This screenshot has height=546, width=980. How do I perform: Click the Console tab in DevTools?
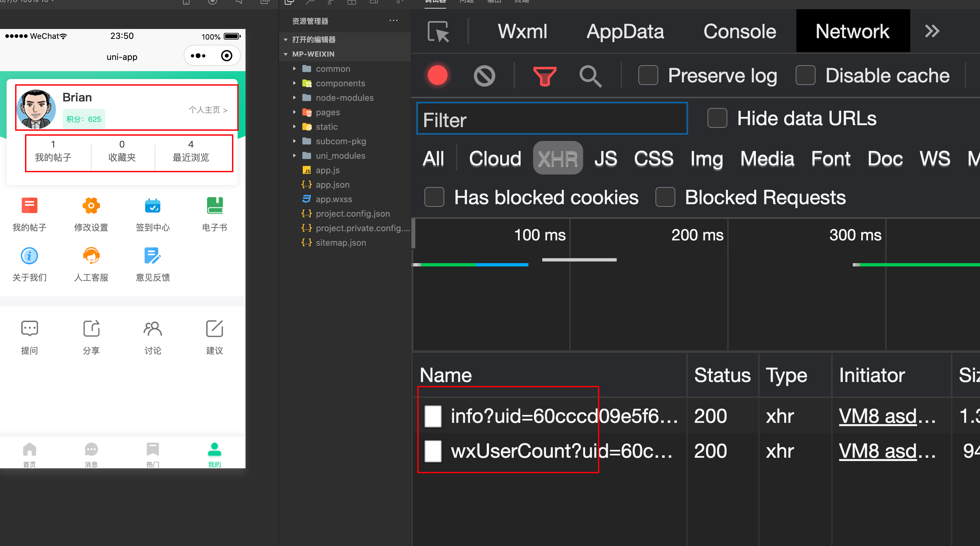point(739,32)
